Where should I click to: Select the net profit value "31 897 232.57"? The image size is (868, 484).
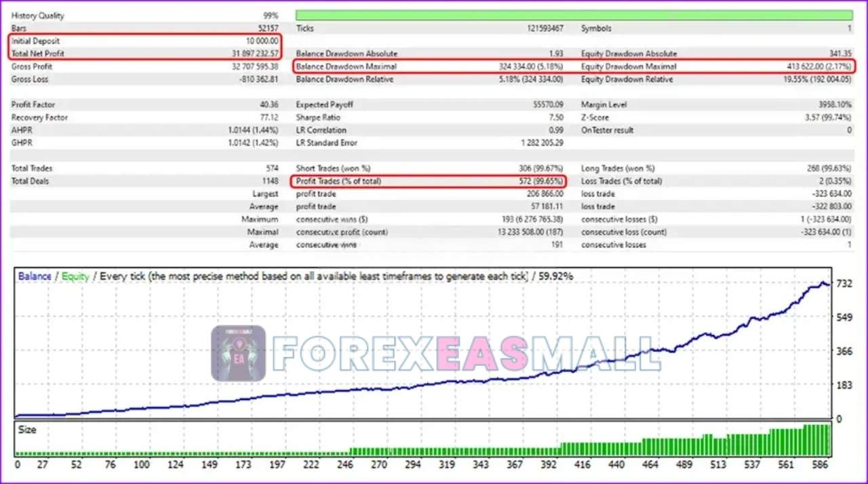255,54
